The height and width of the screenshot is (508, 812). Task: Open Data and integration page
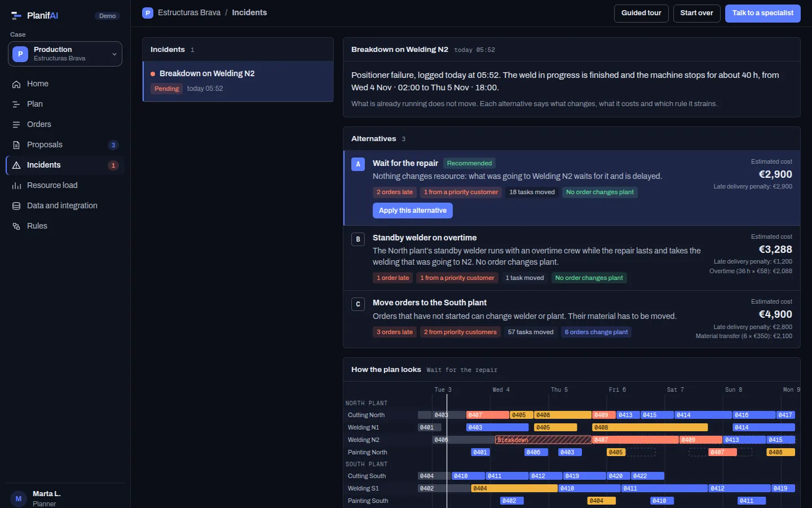click(65, 205)
